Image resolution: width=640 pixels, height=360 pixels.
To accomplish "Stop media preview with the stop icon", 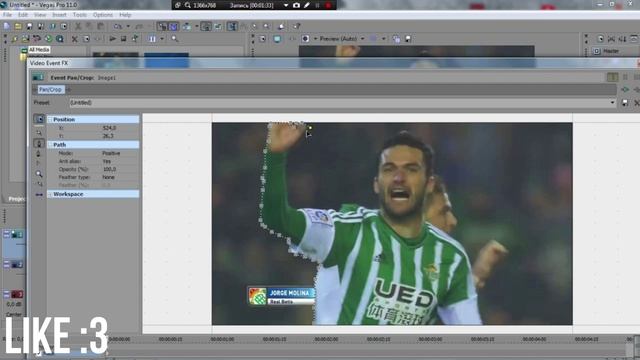I will coord(123,39).
